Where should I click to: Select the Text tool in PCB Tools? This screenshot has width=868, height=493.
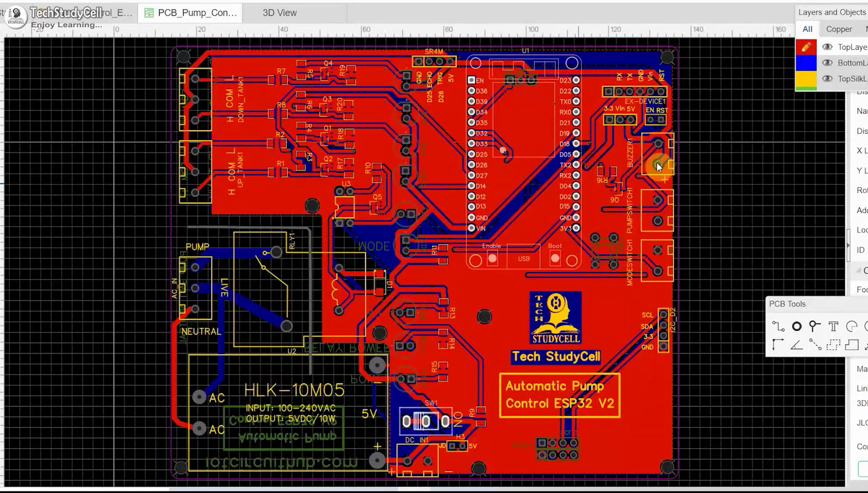tap(833, 325)
